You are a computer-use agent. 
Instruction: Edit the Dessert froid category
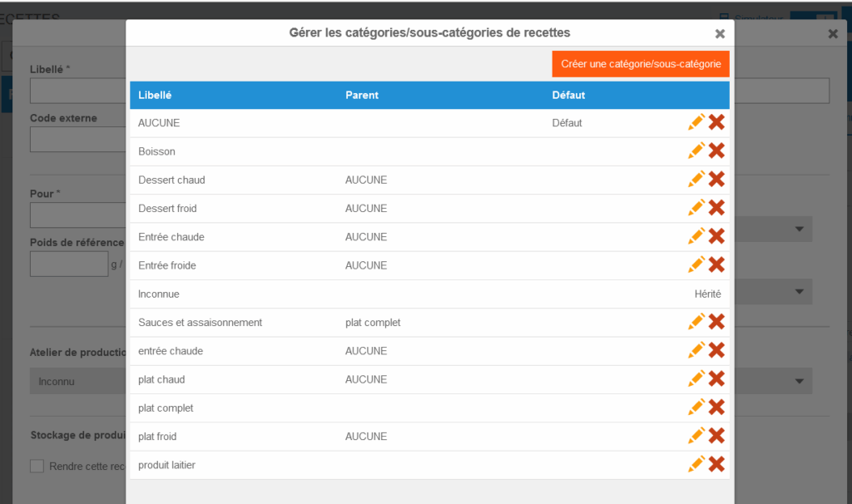pos(696,207)
